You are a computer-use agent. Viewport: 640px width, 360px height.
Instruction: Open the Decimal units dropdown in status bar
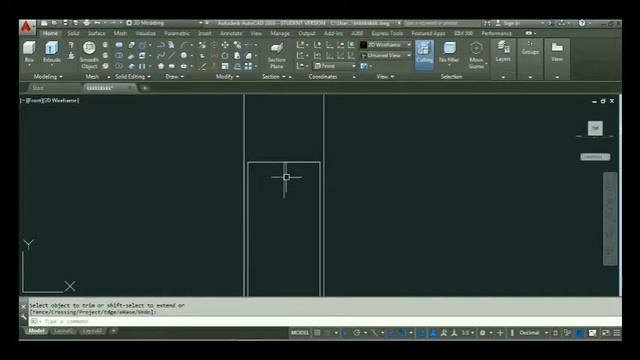(x=533, y=333)
